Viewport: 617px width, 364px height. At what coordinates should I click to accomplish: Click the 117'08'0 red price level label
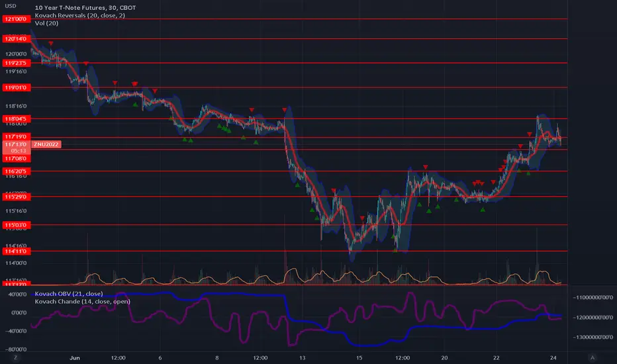tap(16, 159)
